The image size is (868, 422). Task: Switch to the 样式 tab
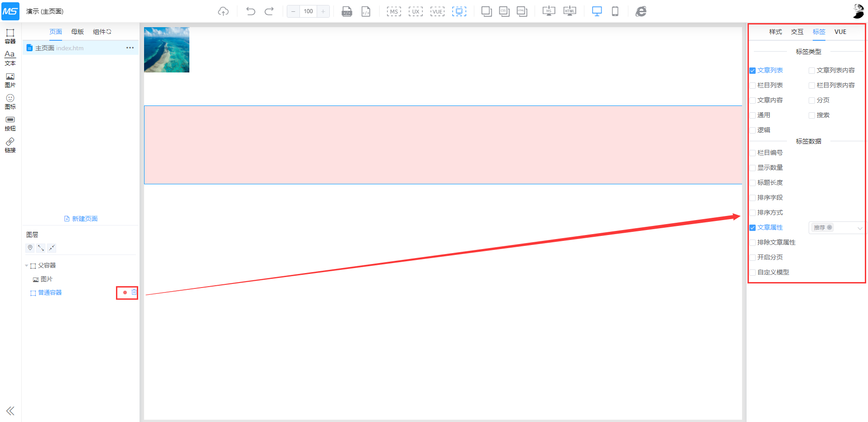tap(775, 32)
